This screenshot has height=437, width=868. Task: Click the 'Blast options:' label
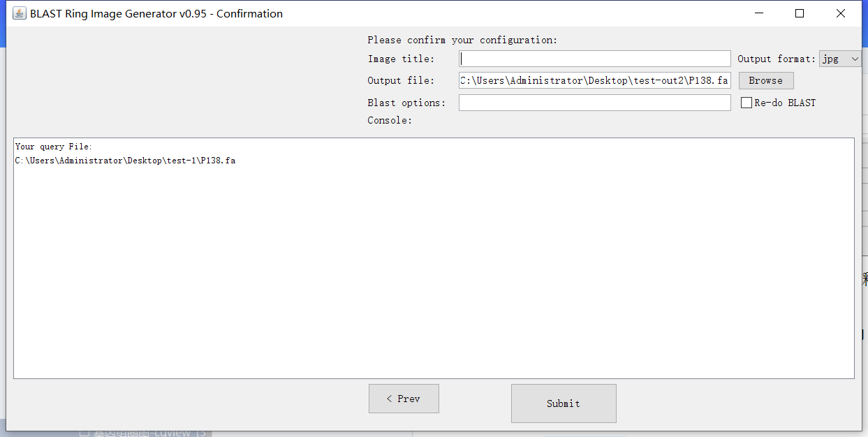click(x=406, y=103)
